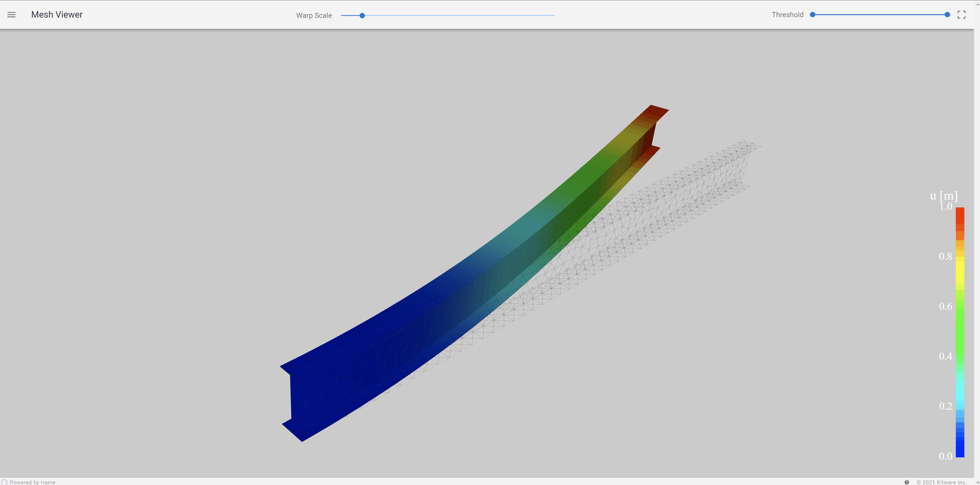Open the hamburger navigation menu
This screenshot has width=980, height=485.
12,15
